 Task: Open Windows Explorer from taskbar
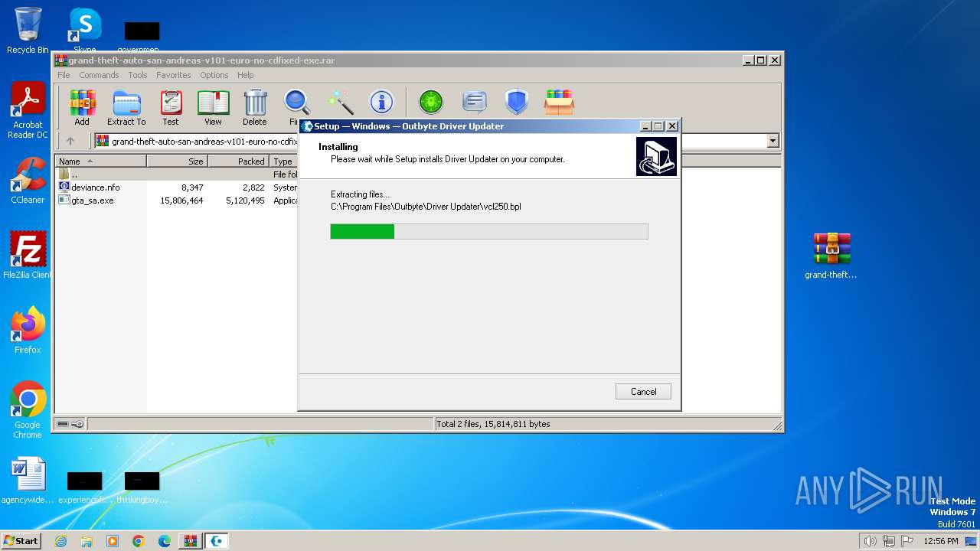pos(87,541)
